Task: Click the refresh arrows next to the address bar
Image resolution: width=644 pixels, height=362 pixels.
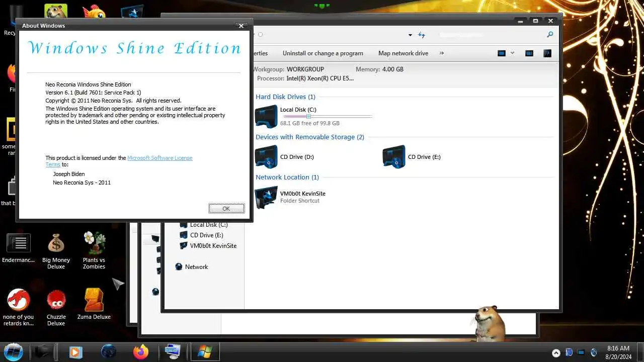Action: pyautogui.click(x=422, y=35)
